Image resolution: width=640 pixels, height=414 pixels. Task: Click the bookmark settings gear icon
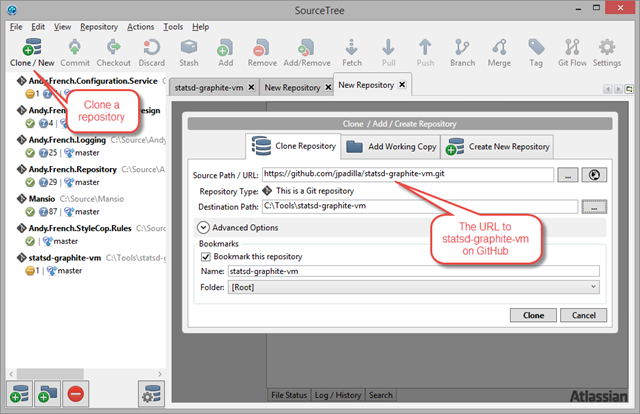coord(151,394)
